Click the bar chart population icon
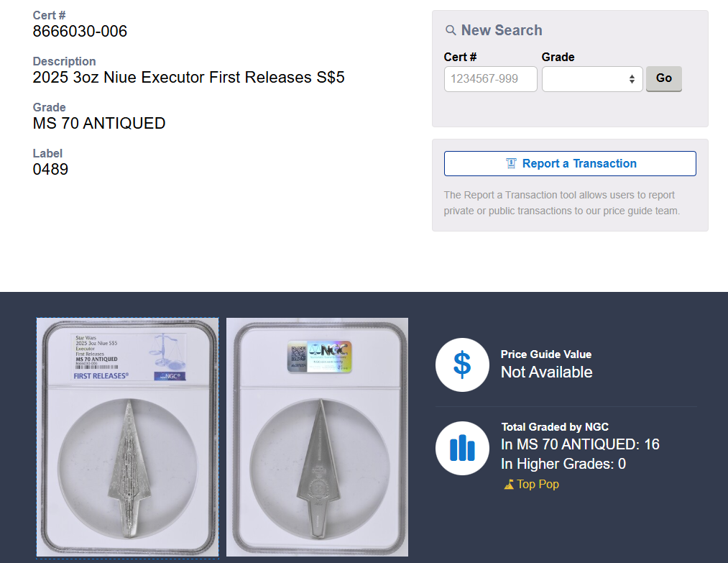728x563 pixels. click(x=462, y=448)
